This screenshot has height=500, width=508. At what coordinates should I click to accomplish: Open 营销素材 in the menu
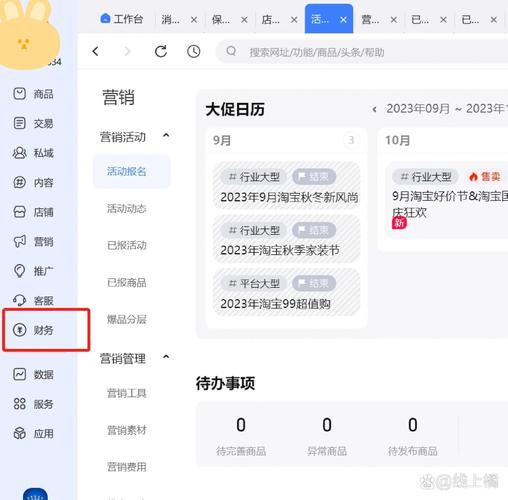(x=127, y=430)
